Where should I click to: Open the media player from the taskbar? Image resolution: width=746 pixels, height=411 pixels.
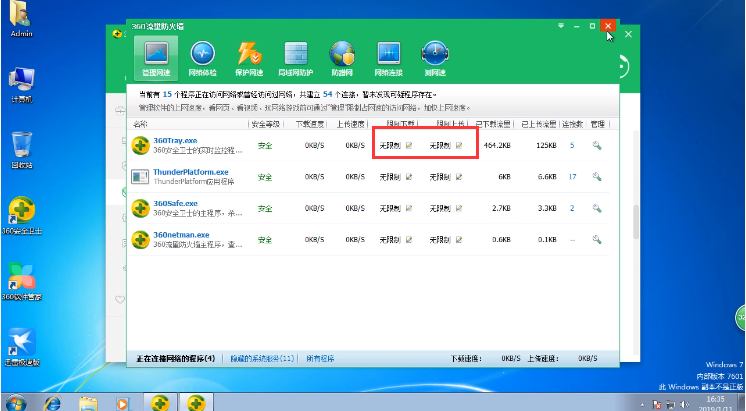[x=123, y=403]
